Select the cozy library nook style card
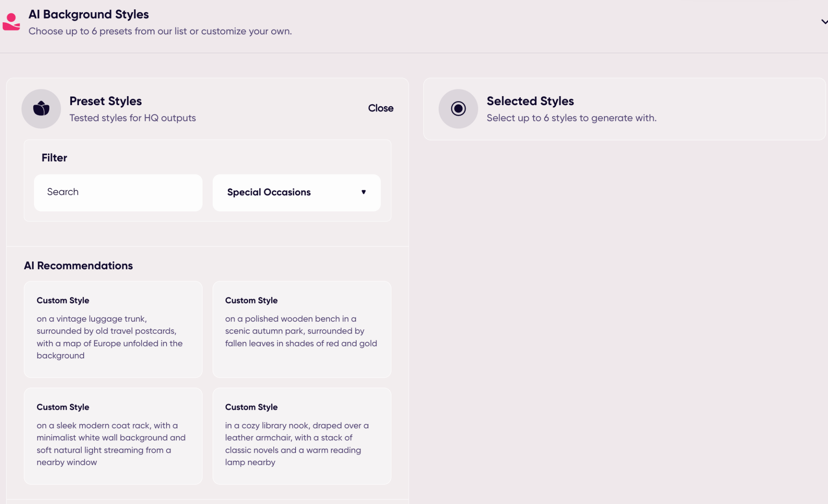Viewport: 828px width, 504px height. 302,436
